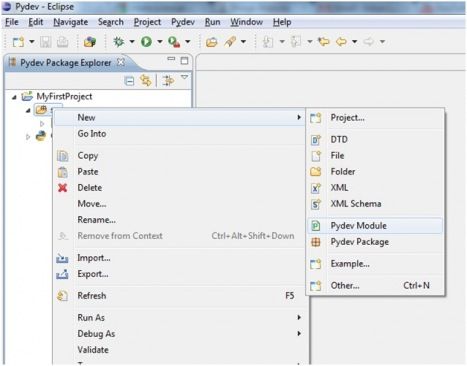Click the Python package toolbar icon
Viewport: 467px width, 366px height.
coord(90,42)
